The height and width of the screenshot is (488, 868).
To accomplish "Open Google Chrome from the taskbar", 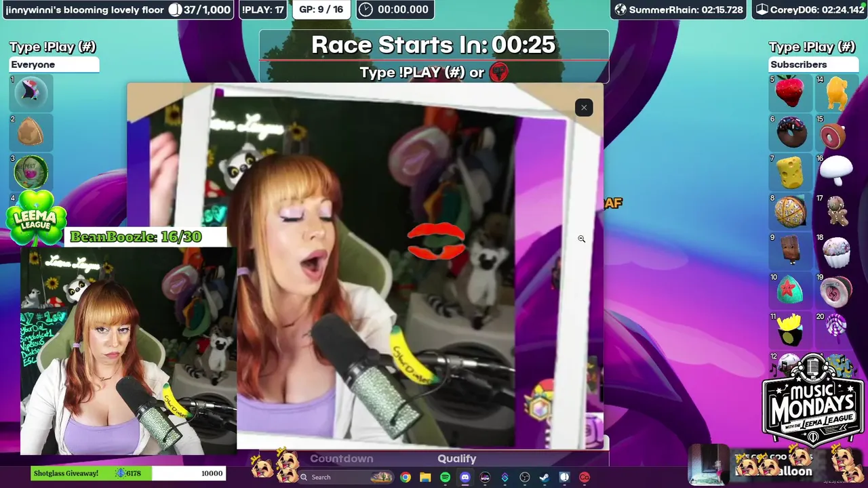I will pos(406,477).
